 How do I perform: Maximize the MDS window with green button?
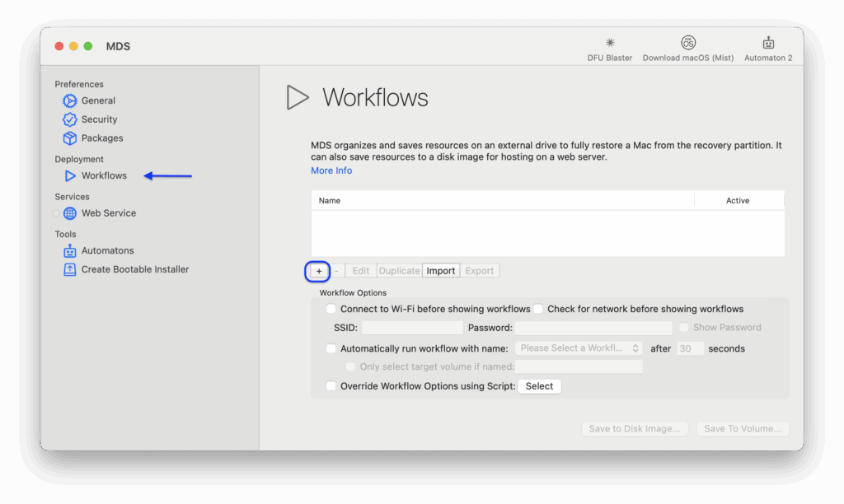[x=88, y=46]
